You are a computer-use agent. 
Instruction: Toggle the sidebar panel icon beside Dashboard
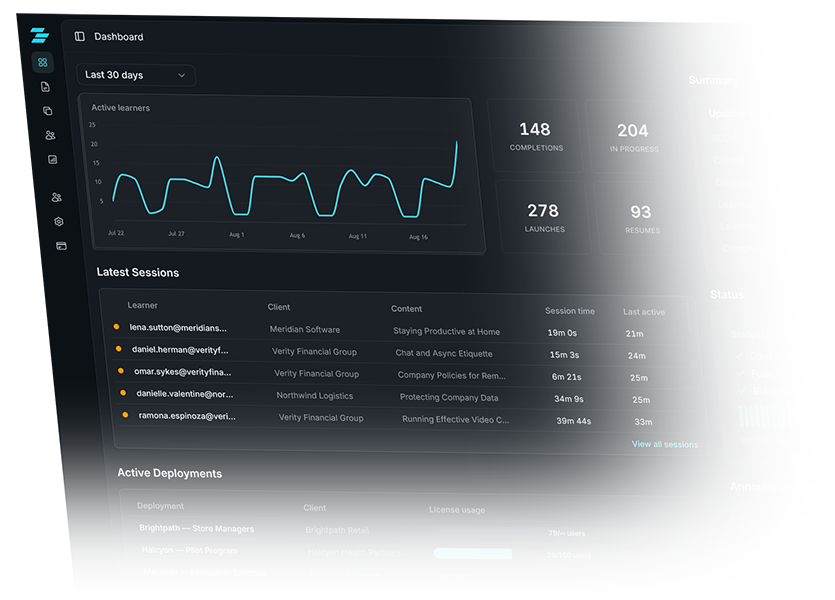[80, 36]
